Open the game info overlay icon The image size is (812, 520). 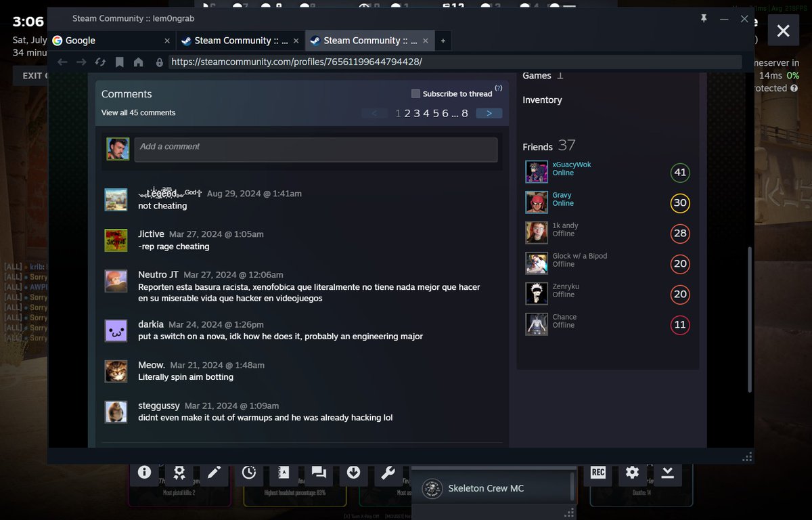tap(144, 473)
